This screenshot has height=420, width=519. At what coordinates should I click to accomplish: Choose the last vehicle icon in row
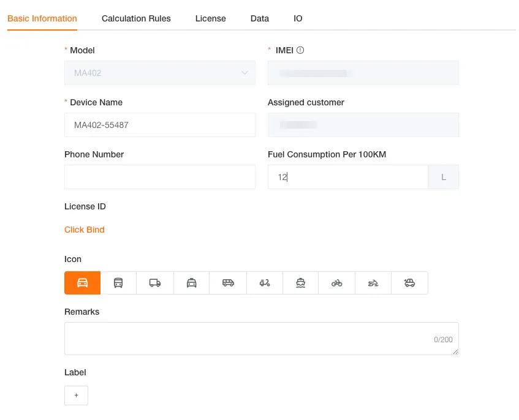click(409, 283)
